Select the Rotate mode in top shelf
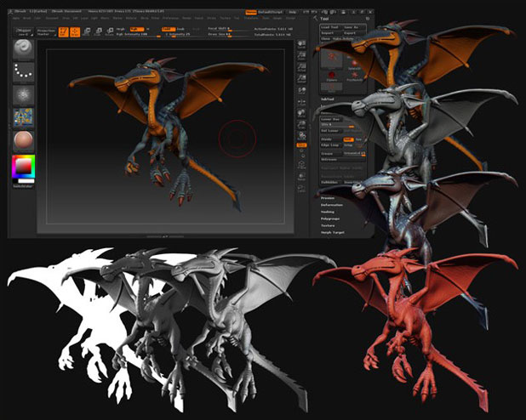The image size is (526, 420). pyautogui.click(x=109, y=31)
